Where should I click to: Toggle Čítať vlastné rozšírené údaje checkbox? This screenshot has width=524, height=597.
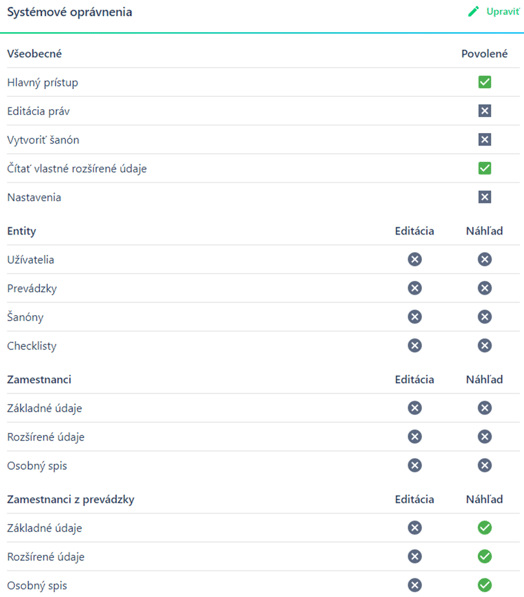click(x=484, y=168)
